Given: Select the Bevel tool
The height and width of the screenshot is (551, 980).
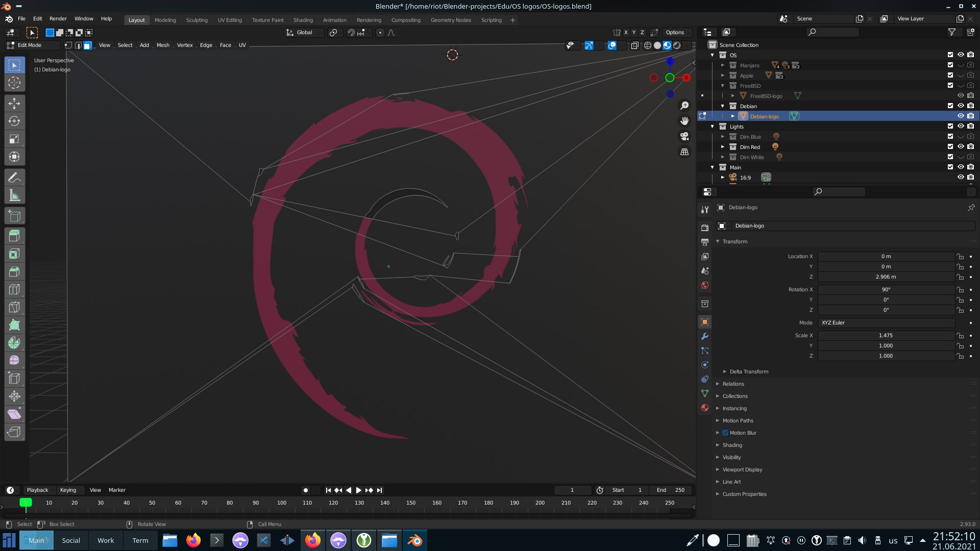Looking at the screenshot, I should [14, 271].
